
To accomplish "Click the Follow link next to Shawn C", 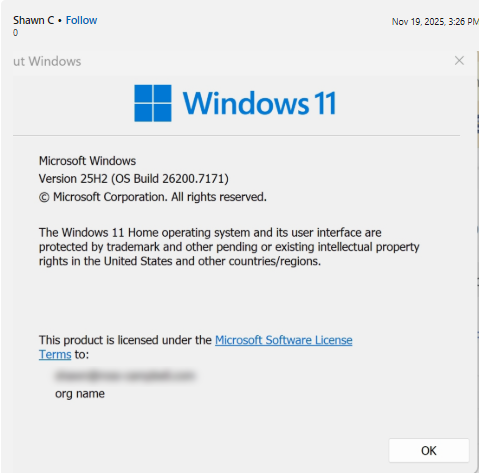I will (x=81, y=20).
